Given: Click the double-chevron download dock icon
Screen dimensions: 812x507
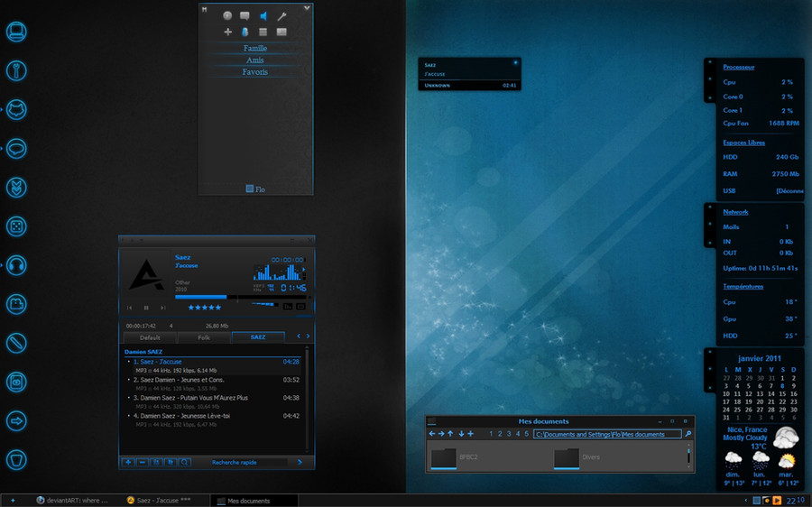Looking at the screenshot, I should click(x=16, y=188).
